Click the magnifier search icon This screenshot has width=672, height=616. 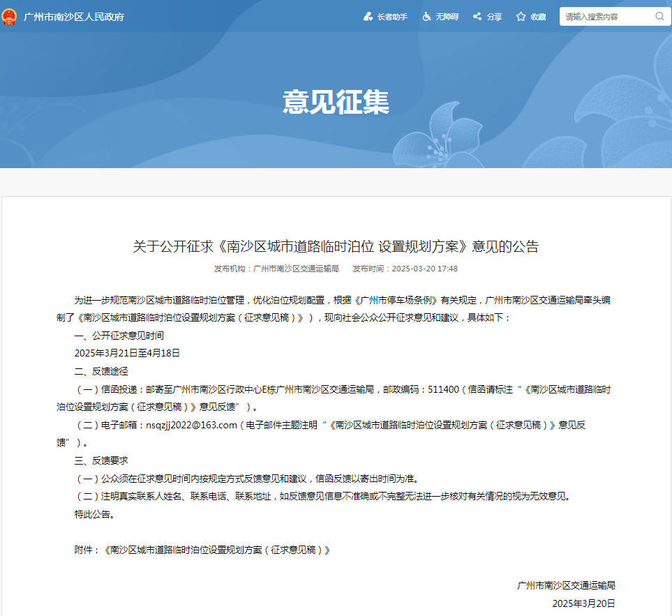click(x=659, y=17)
